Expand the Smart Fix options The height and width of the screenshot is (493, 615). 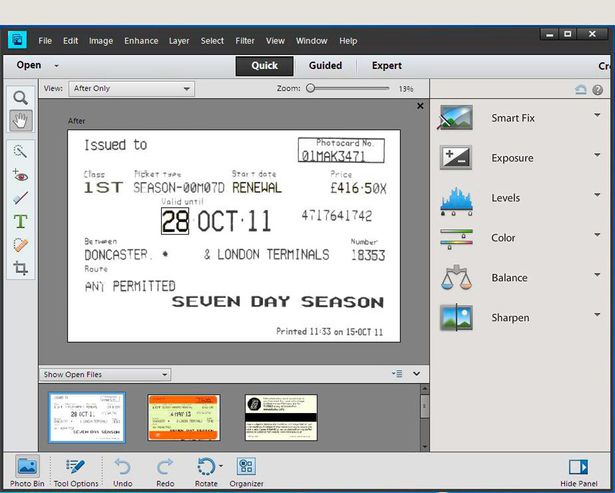(597, 115)
